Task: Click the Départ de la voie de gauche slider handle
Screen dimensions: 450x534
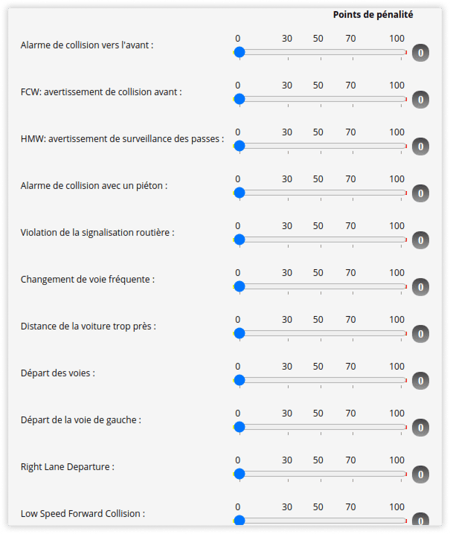Action: [x=239, y=427]
